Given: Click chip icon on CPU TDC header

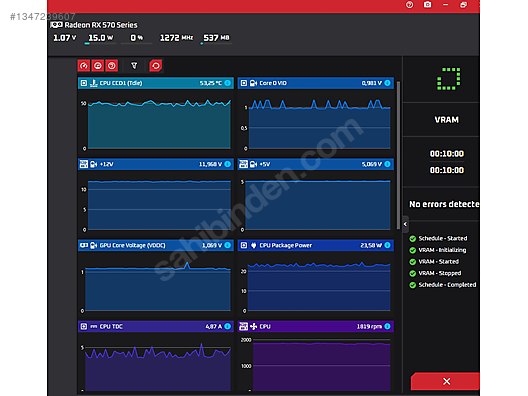Looking at the screenshot, I should (84, 326).
